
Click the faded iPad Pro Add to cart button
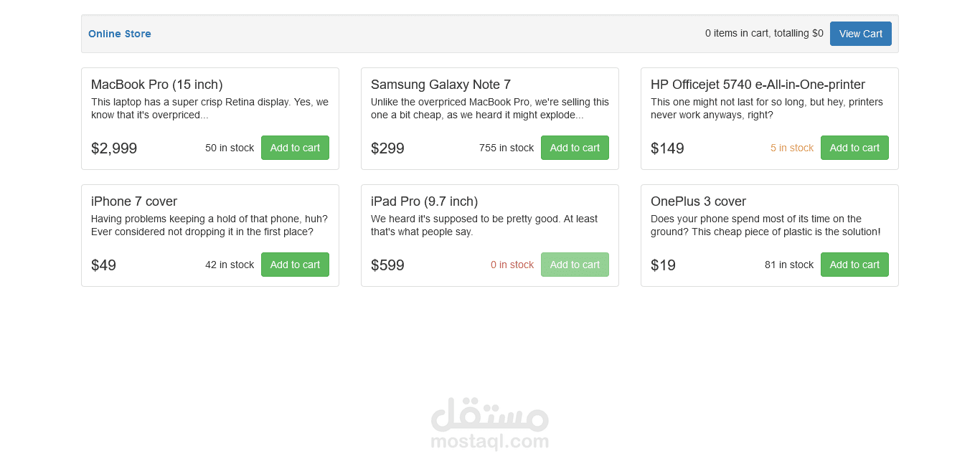pos(575,265)
